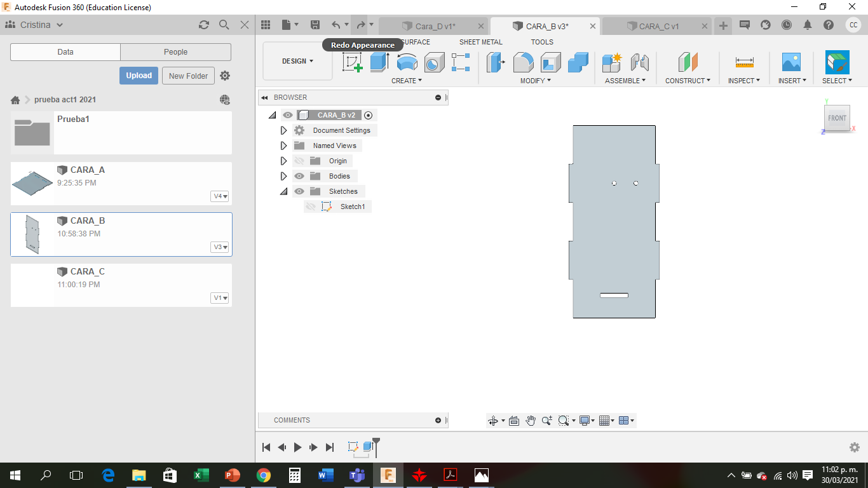Open Google Chrome from the taskbar

[x=264, y=475]
